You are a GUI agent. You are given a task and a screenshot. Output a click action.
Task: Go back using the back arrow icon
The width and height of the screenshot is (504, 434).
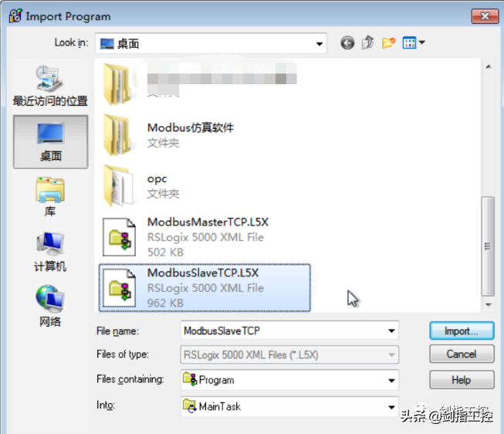(x=347, y=42)
